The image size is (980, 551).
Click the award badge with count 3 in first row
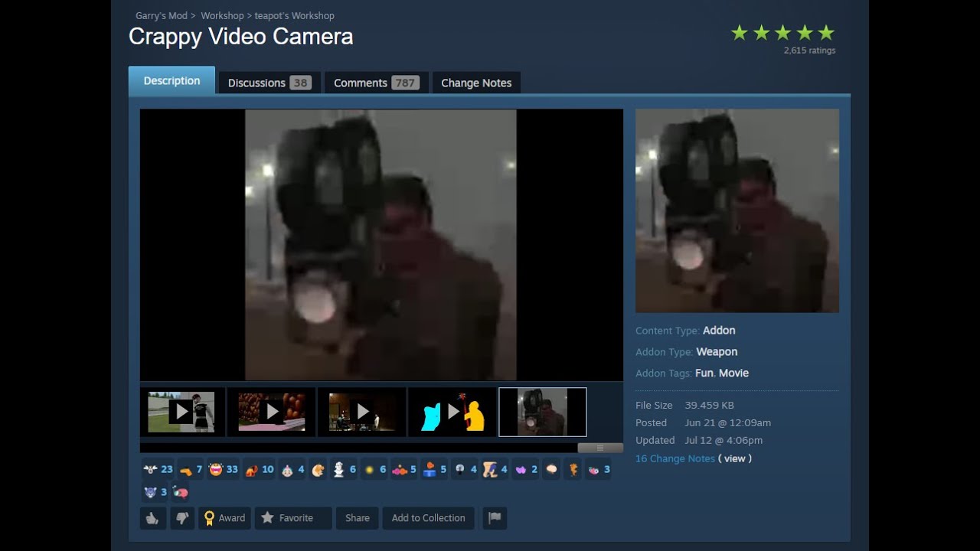(598, 469)
